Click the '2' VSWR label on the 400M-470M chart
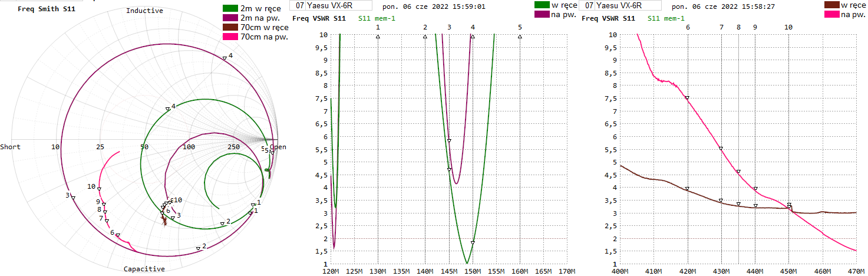Image resolution: width=868 pixels, height=276 pixels. coord(615,238)
